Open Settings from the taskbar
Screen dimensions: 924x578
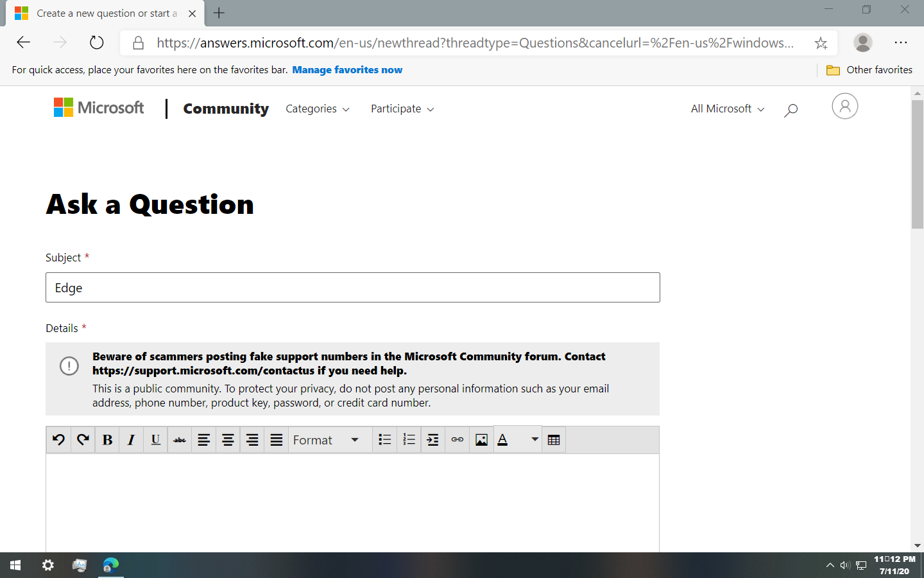coord(47,565)
